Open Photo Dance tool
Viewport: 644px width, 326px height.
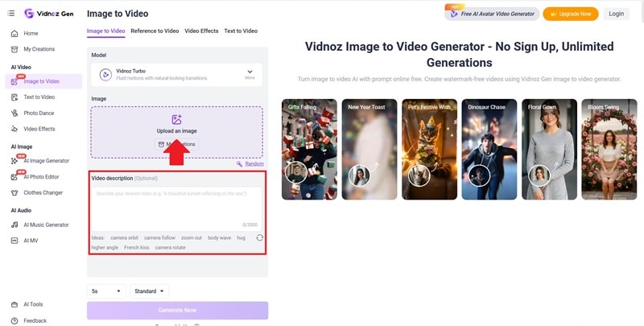click(39, 113)
